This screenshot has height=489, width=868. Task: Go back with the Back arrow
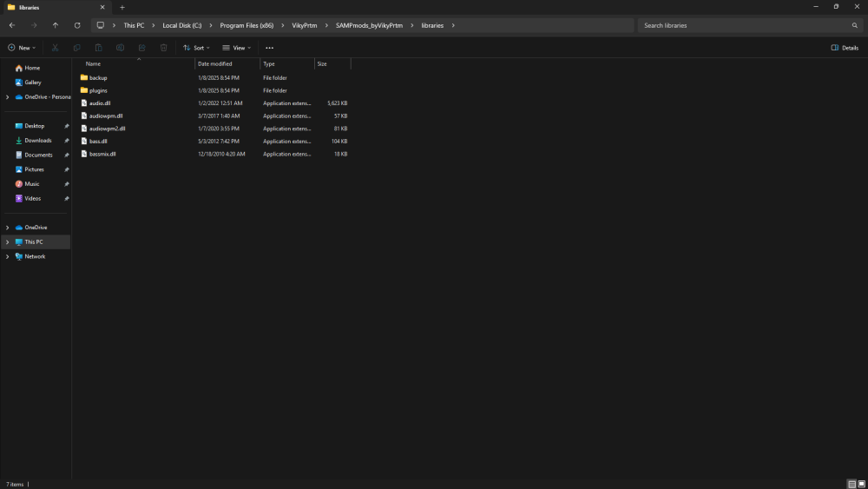[x=12, y=25]
